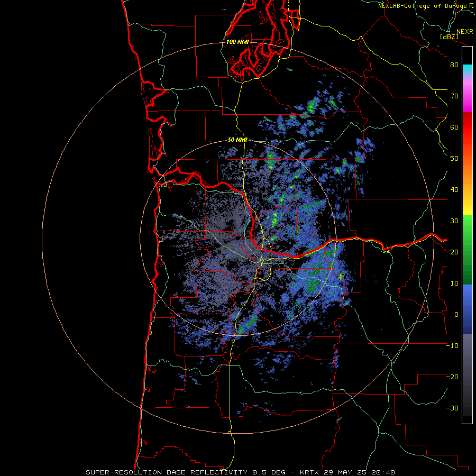Click the 30 value on the dBZ scale
Screen dimensions: 476x476
[x=454, y=221]
